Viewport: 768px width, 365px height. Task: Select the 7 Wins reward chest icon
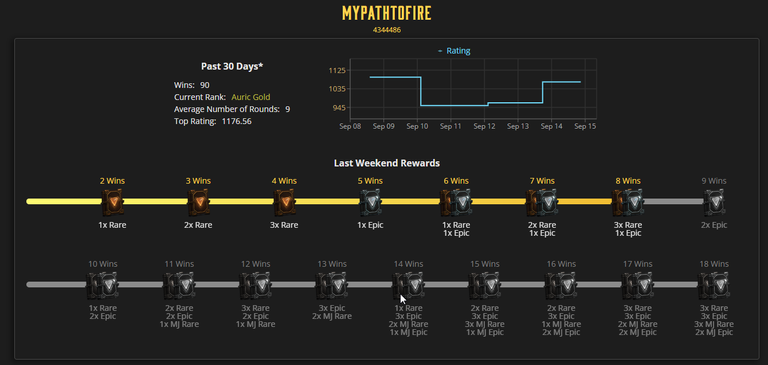(x=542, y=202)
